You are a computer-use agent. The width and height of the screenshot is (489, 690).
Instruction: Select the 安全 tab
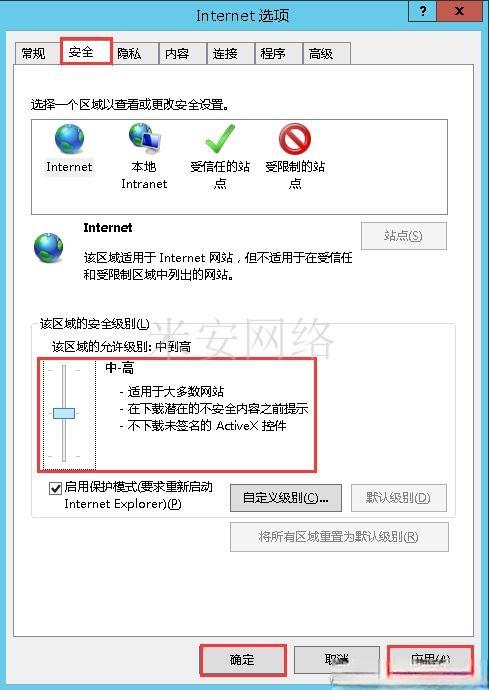point(81,52)
